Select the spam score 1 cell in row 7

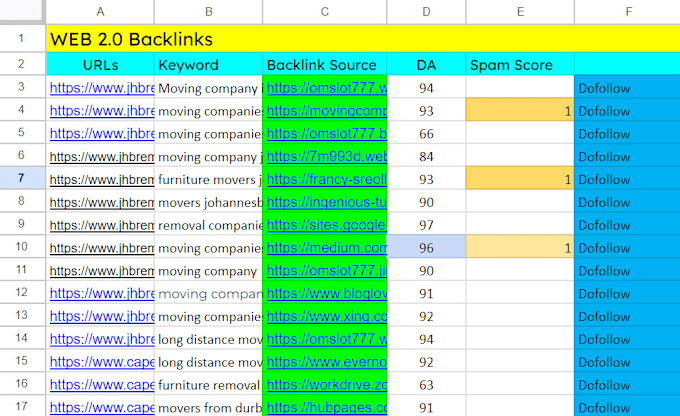pyautogui.click(x=520, y=179)
